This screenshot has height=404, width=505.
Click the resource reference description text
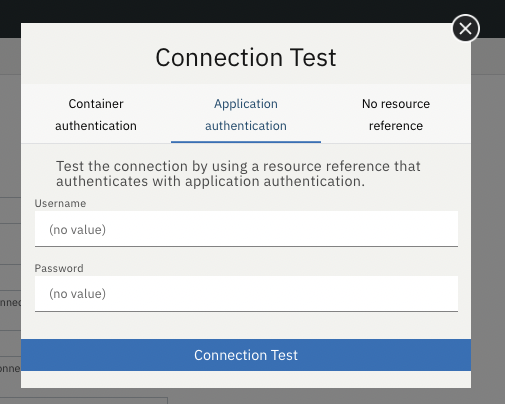click(x=238, y=174)
